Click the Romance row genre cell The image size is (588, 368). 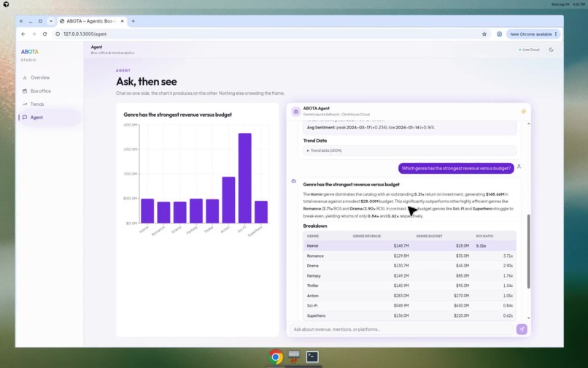pyautogui.click(x=315, y=256)
